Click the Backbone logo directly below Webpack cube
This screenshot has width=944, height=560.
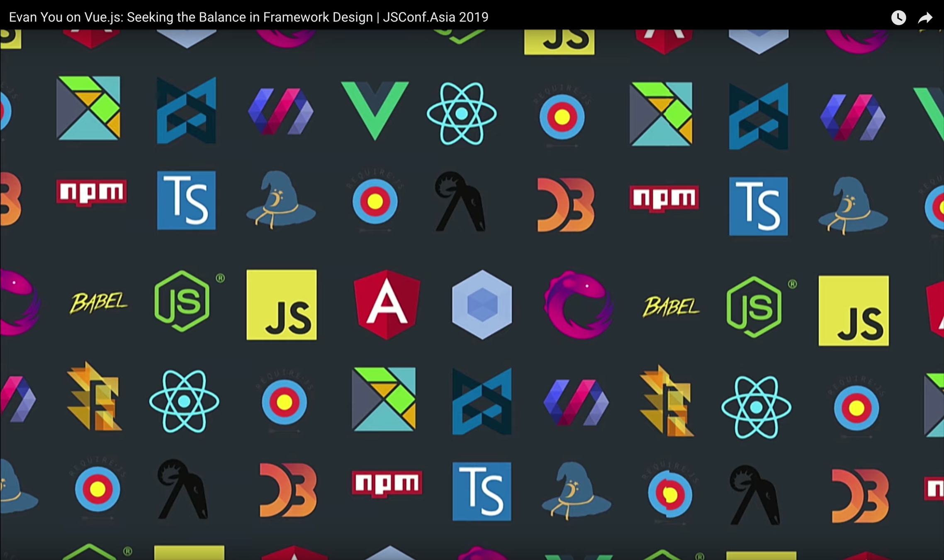482,401
